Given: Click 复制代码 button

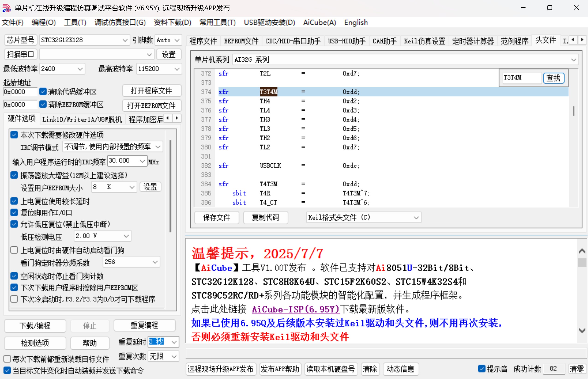Looking at the screenshot, I should 265,217.
